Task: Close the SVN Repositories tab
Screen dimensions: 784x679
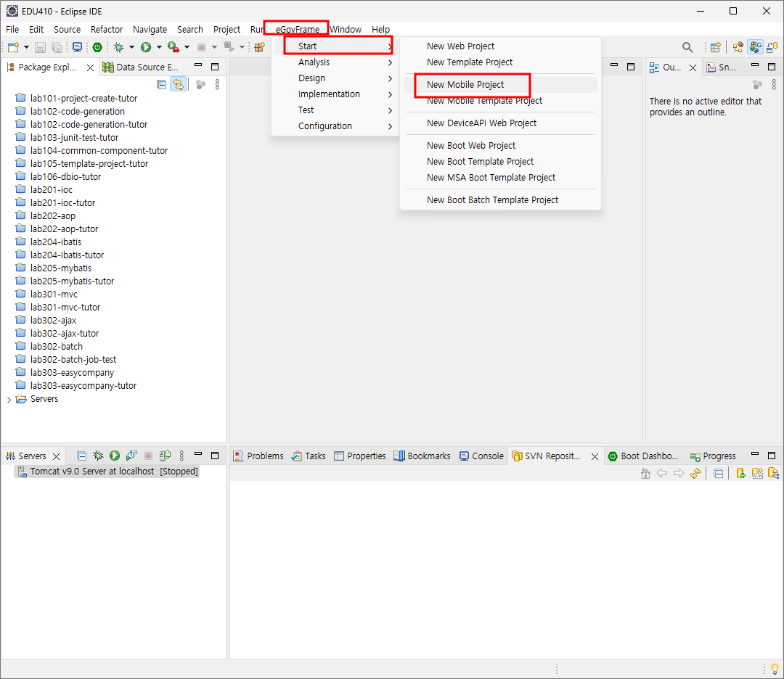Action: pyautogui.click(x=595, y=456)
